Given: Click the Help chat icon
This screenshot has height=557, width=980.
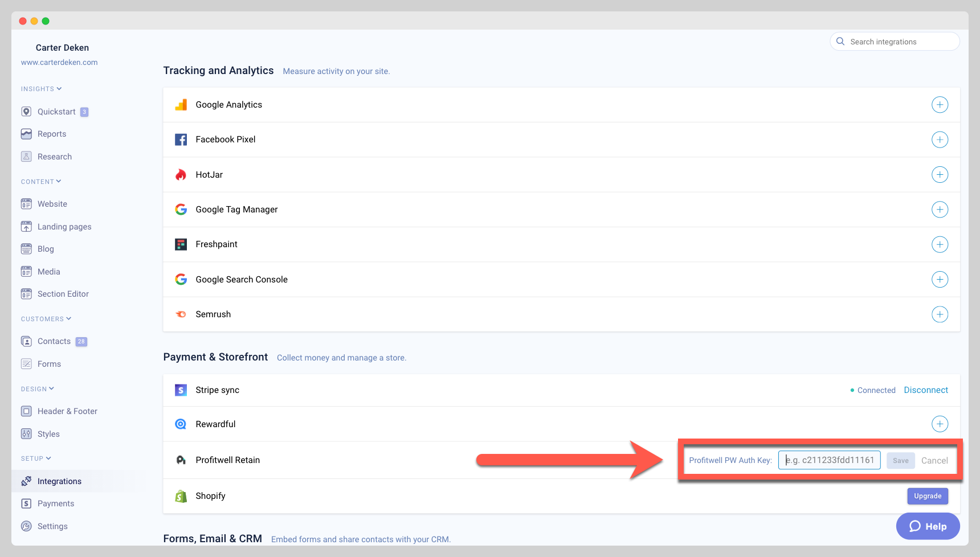Looking at the screenshot, I should point(914,526).
